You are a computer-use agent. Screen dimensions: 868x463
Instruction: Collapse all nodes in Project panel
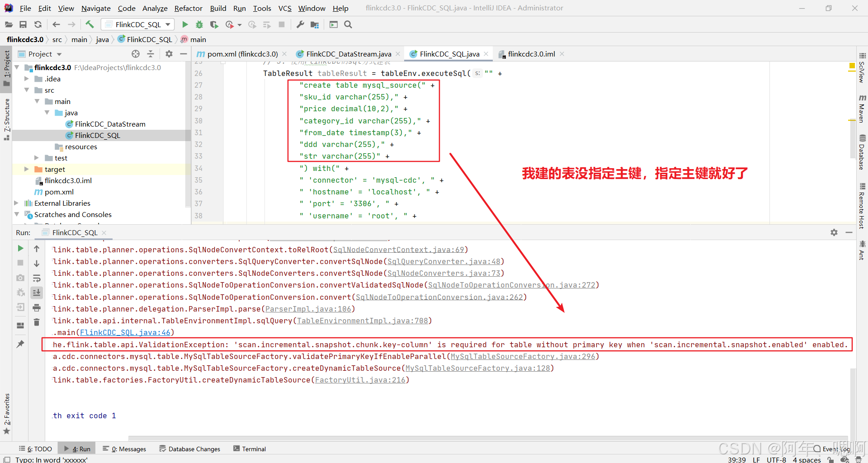[x=151, y=54]
